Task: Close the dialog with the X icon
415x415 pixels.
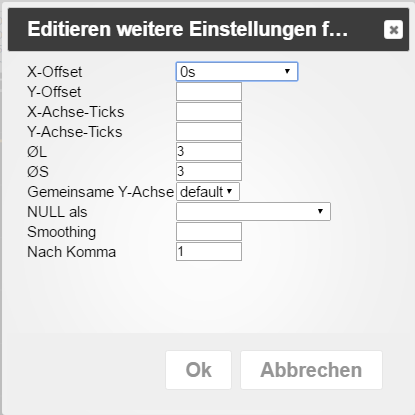Action: tap(393, 30)
